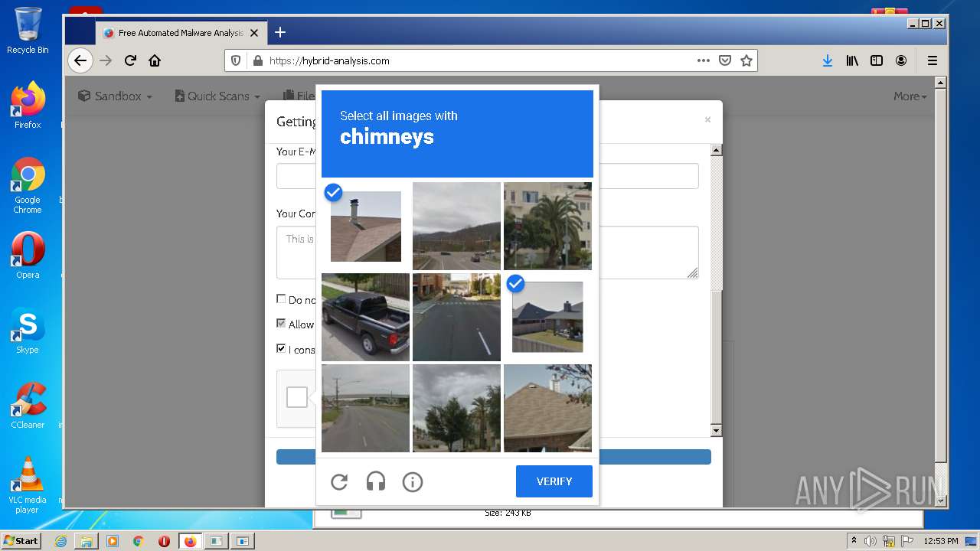Show hidden system tray icons
Screen dimensions: 980x551
pyautogui.click(x=854, y=541)
